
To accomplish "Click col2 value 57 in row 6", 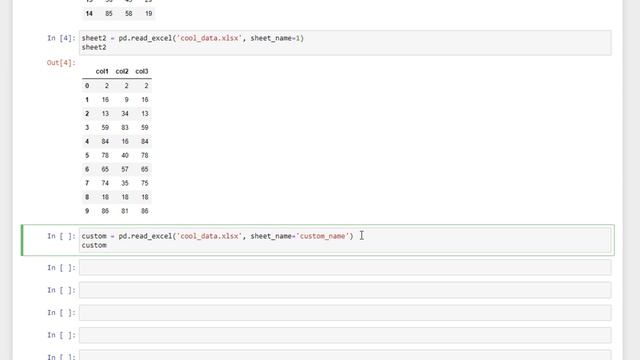I will coord(125,169).
